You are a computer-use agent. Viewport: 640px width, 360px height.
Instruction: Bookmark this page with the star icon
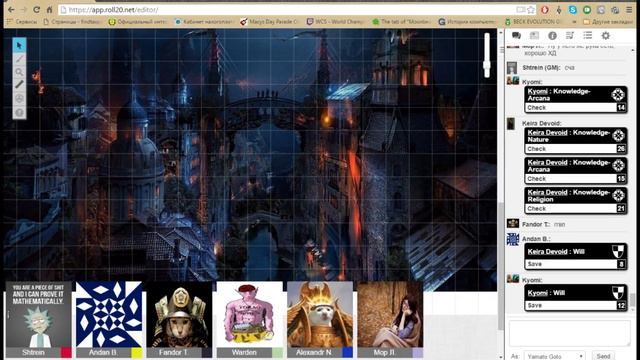click(531, 9)
